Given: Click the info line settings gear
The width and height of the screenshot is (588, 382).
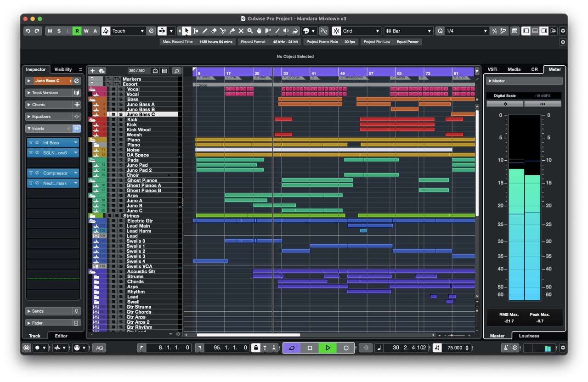Looking at the screenshot, I should tap(563, 42).
